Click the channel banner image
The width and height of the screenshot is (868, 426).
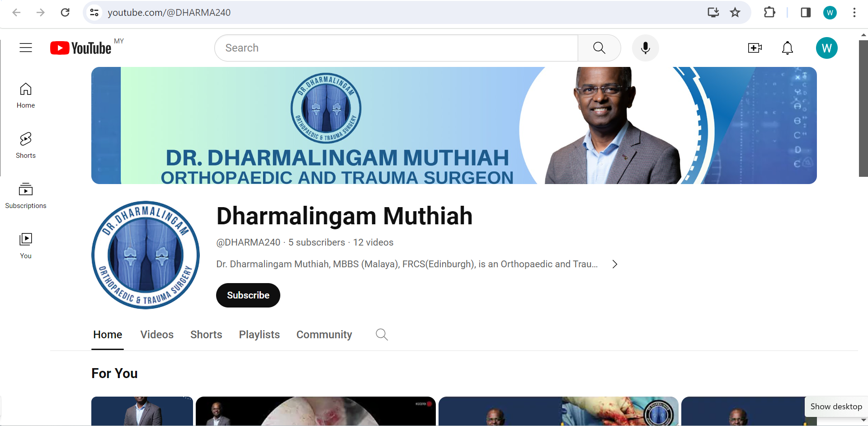[454, 125]
